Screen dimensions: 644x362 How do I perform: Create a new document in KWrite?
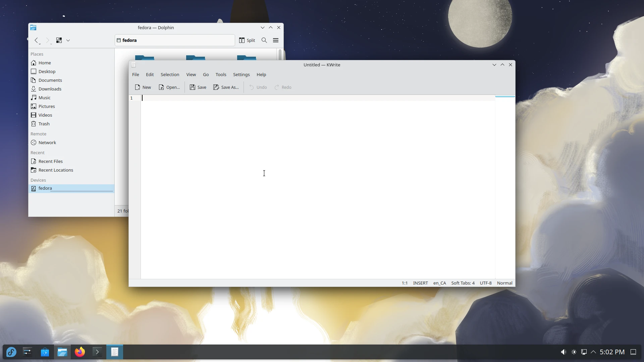pos(143,87)
